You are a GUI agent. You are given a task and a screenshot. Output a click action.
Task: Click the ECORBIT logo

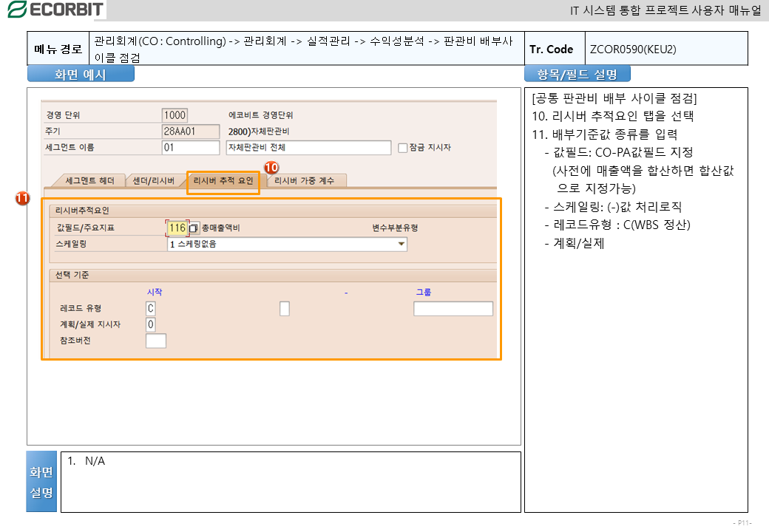point(55,10)
